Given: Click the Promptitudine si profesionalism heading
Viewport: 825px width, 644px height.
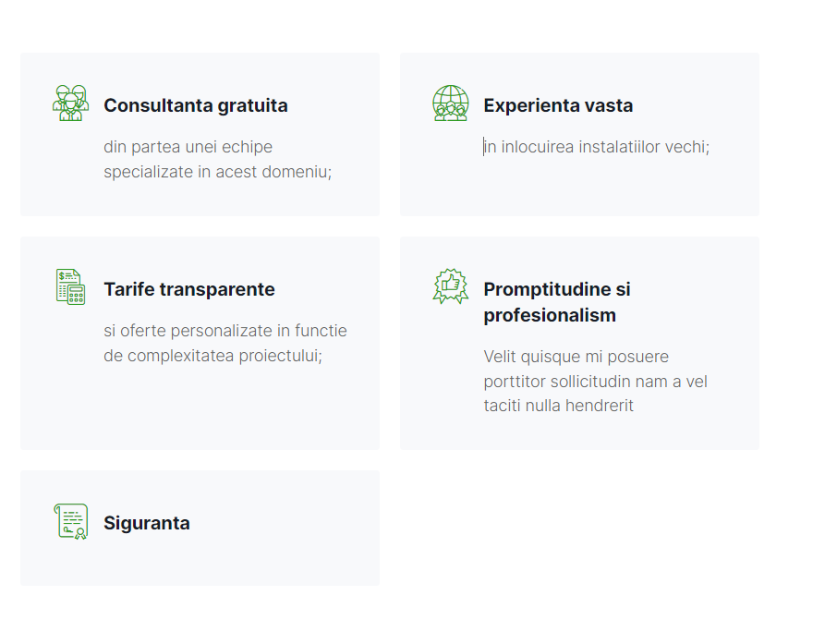Looking at the screenshot, I should (557, 302).
